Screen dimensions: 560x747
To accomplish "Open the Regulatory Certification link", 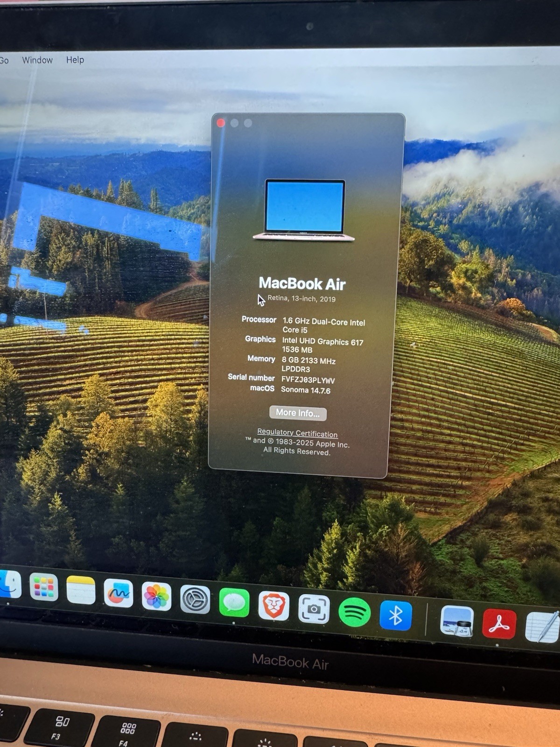I will click(297, 433).
